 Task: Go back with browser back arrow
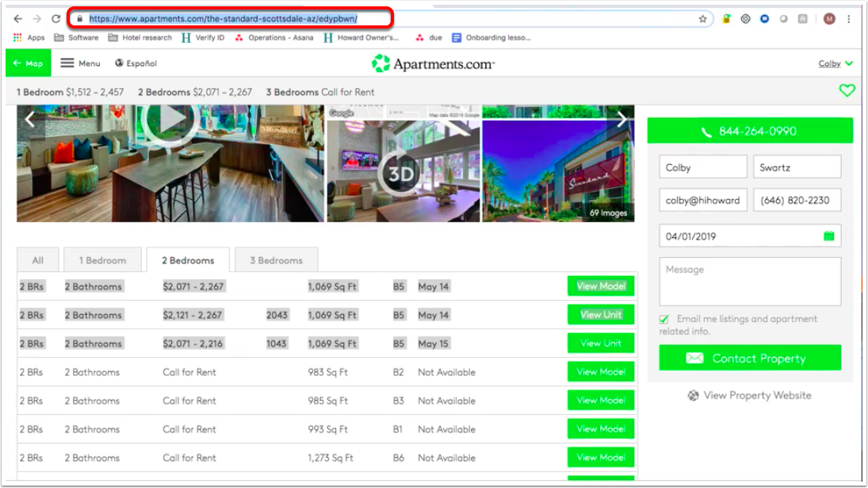point(17,19)
